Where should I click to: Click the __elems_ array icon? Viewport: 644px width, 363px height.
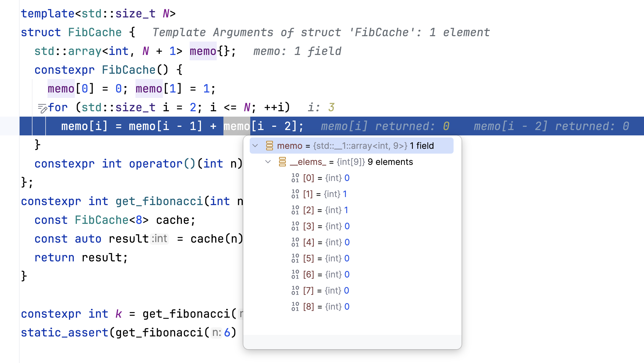coord(282,162)
